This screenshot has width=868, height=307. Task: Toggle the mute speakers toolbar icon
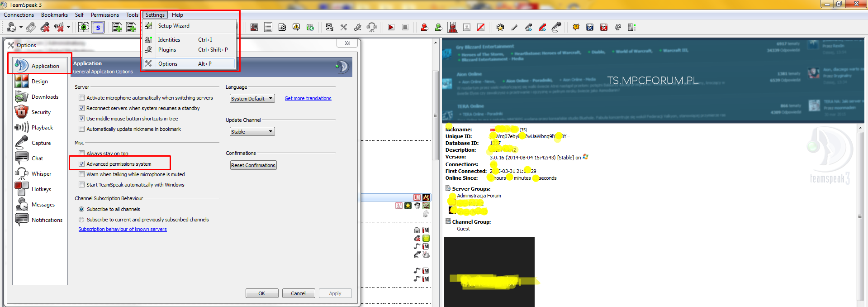click(x=59, y=28)
